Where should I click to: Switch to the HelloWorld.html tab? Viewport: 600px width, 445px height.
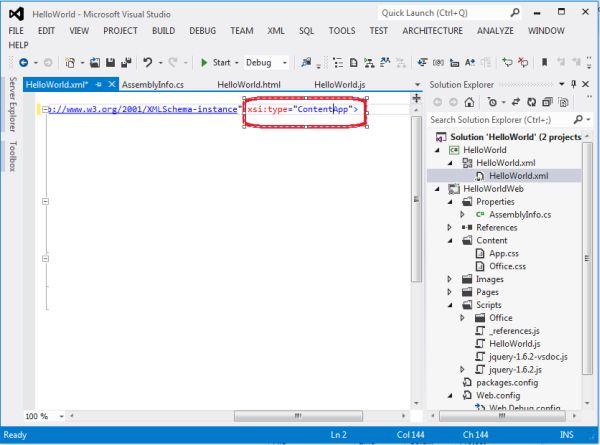[249, 85]
